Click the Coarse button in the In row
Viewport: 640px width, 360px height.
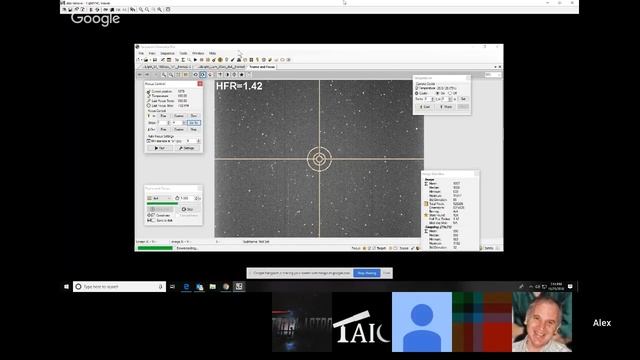tap(179, 116)
